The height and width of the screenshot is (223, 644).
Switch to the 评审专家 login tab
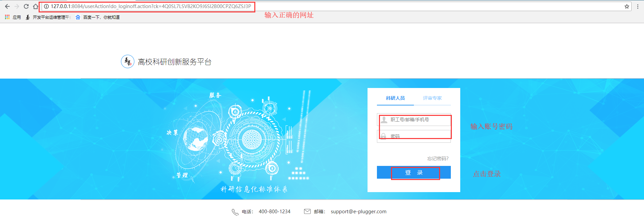click(432, 98)
